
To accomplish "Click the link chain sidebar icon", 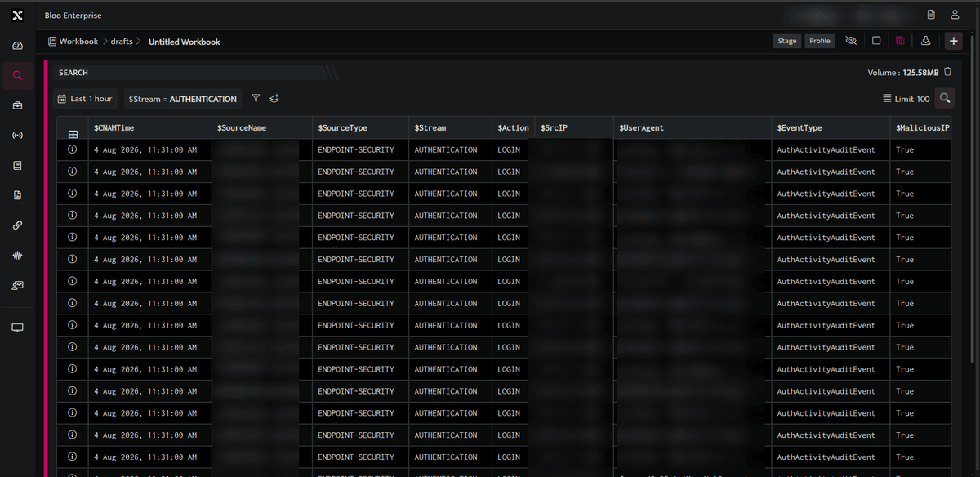I will pos(18,225).
